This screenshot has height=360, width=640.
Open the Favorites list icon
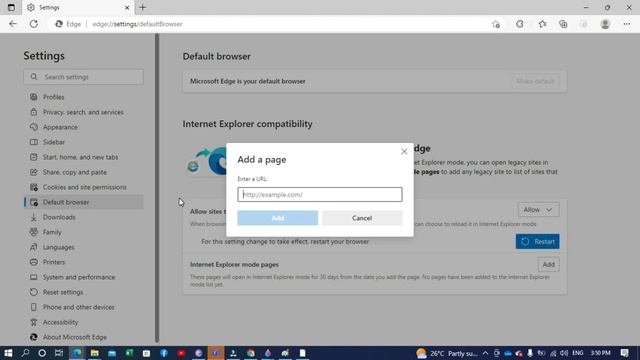click(x=542, y=24)
